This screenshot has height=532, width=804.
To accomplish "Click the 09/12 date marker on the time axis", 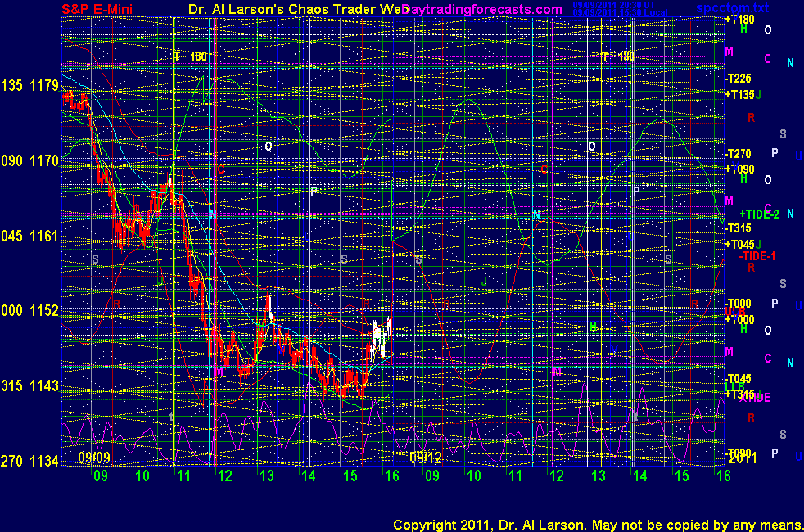I will tap(426, 457).
